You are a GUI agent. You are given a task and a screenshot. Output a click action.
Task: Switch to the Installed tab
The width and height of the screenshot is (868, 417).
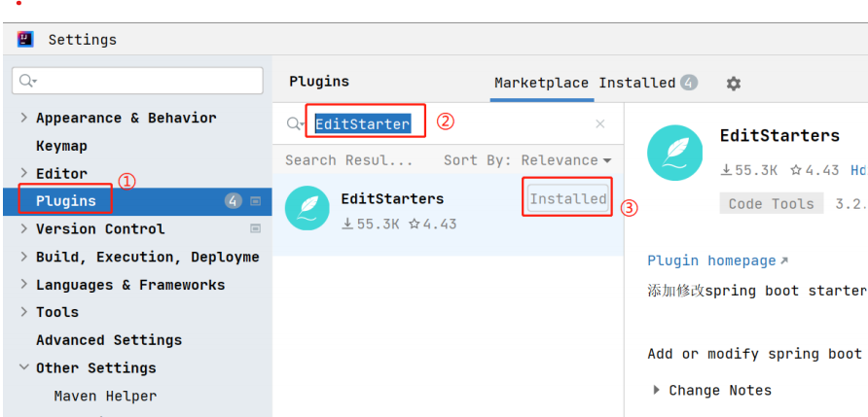tap(637, 83)
